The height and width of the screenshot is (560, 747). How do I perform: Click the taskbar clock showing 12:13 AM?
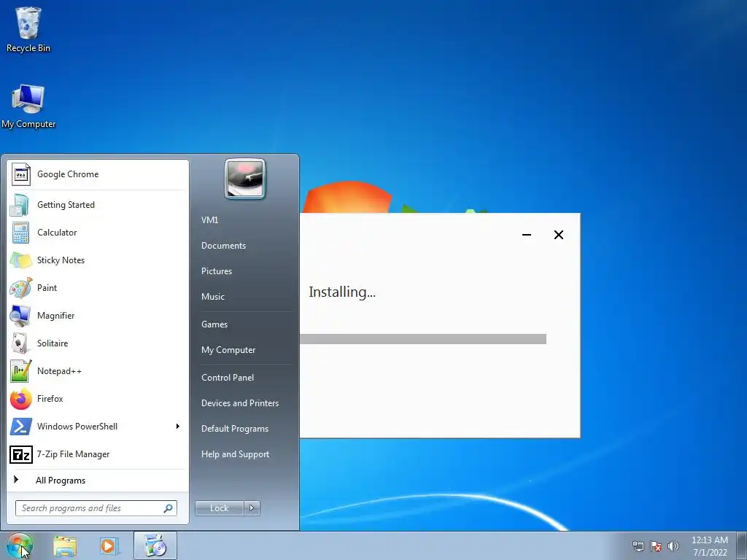pyautogui.click(x=709, y=546)
